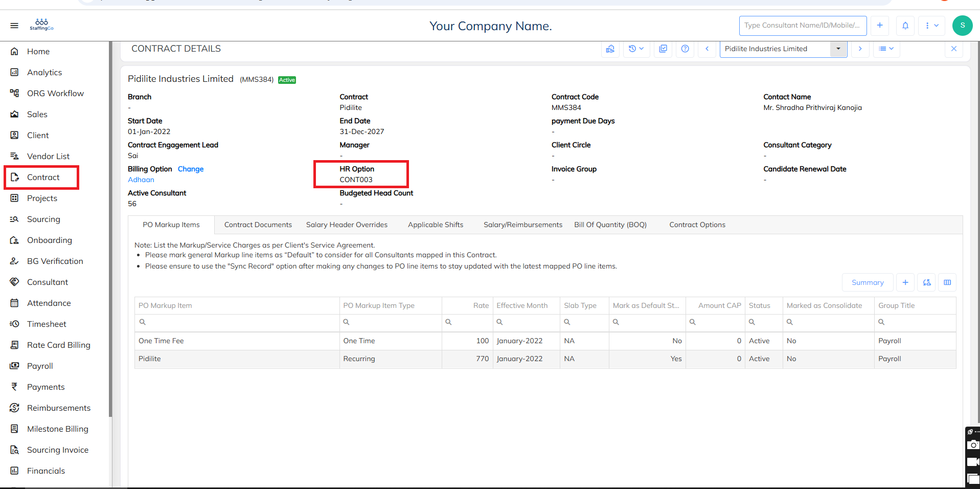
Task: Open the column chooser icon
Action: pyautogui.click(x=947, y=282)
